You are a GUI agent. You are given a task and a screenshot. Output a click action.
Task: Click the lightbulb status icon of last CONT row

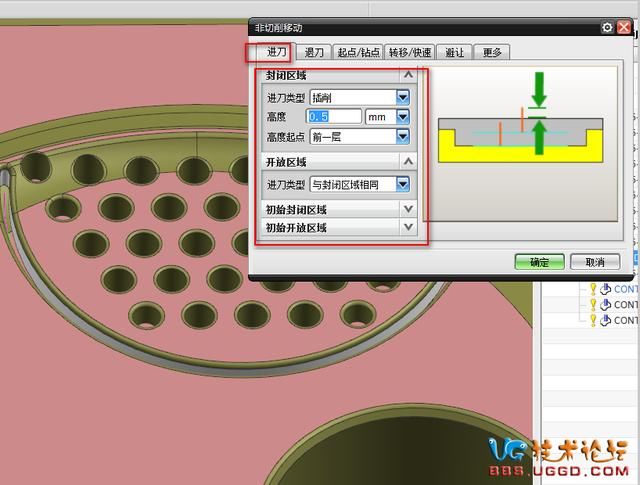[593, 320]
